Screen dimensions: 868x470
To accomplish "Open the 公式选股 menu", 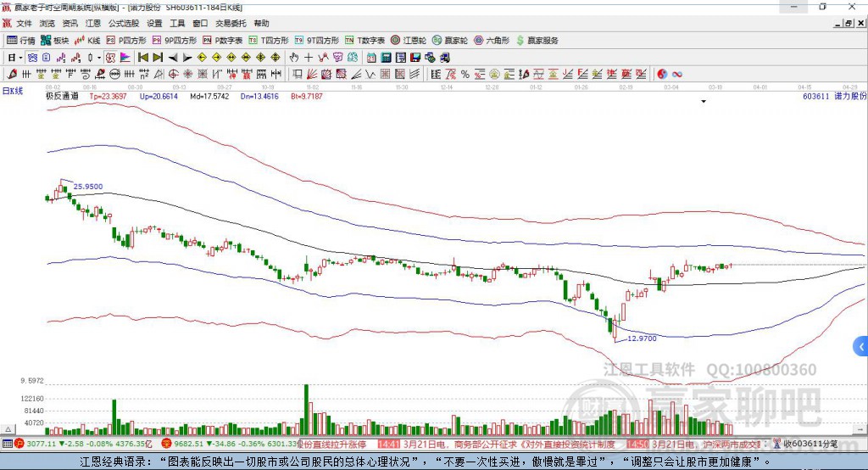I will click(x=124, y=23).
